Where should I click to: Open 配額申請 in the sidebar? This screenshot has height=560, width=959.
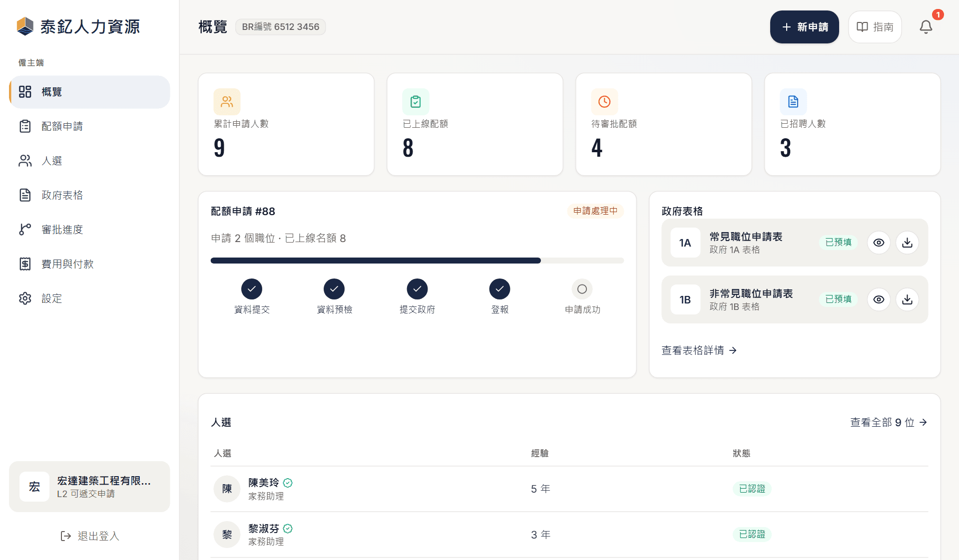[90, 126]
